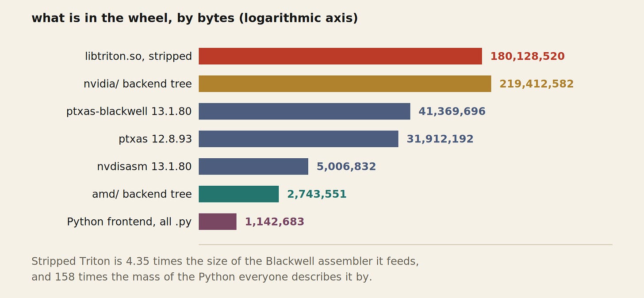Click the bar beside ptxas 12.8.93
Image resolution: width=644 pixels, height=298 pixels.
299,139
